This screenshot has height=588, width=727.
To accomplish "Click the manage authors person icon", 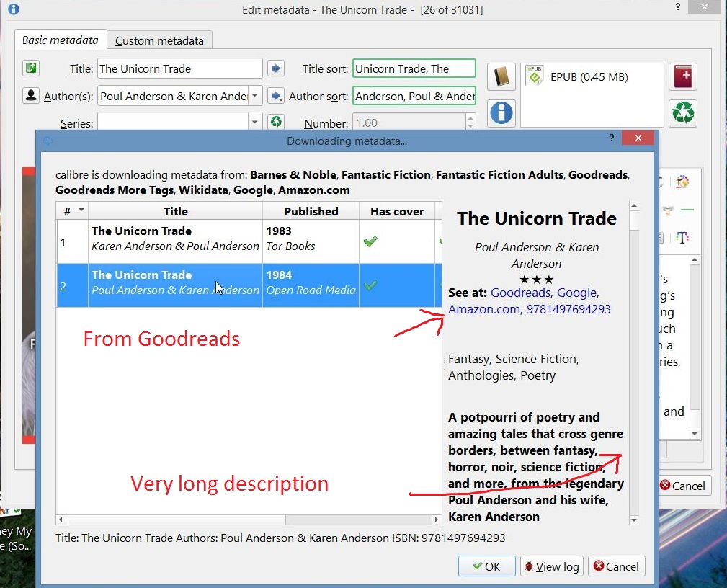I will (x=31, y=96).
